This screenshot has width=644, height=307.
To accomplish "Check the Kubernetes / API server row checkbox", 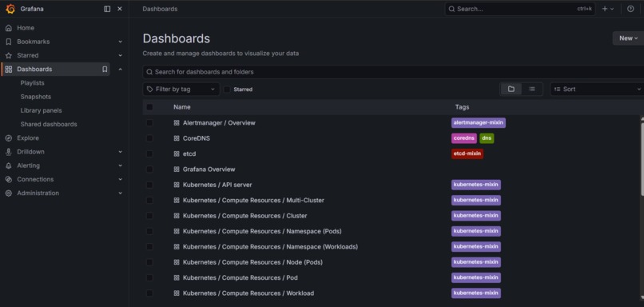I will coord(149,185).
